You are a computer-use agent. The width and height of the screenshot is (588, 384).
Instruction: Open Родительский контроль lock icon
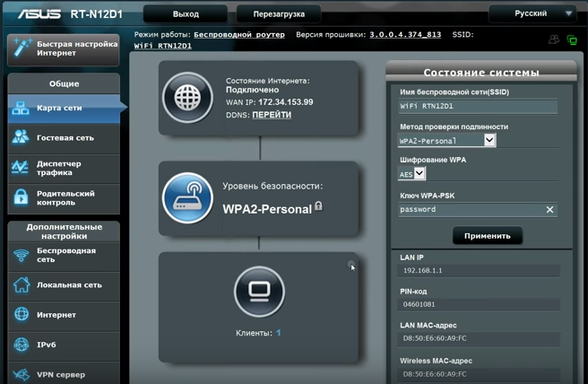[x=21, y=197]
